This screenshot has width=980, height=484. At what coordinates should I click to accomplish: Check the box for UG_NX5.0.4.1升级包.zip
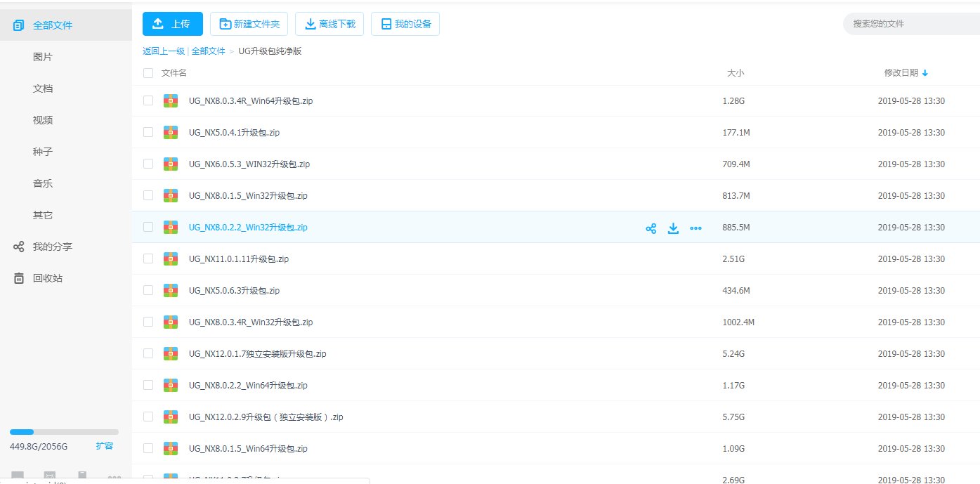[x=148, y=132]
